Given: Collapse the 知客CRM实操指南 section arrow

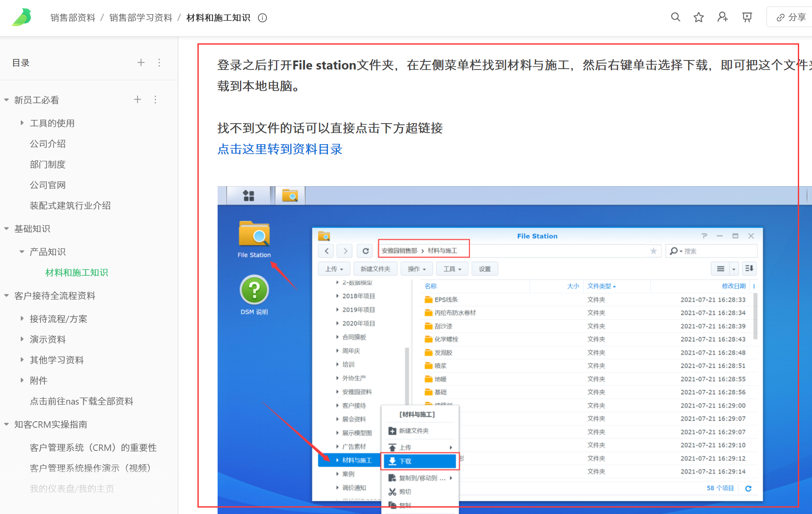Looking at the screenshot, I should click(6, 424).
